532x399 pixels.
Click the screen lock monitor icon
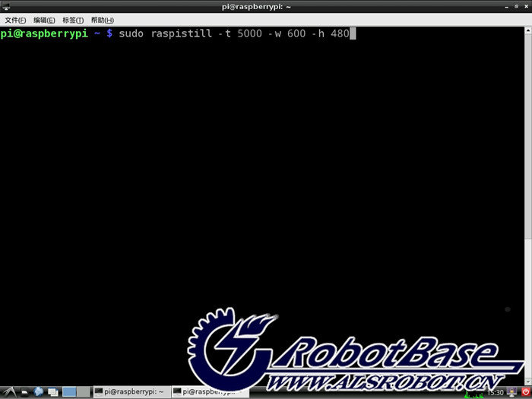click(511, 393)
